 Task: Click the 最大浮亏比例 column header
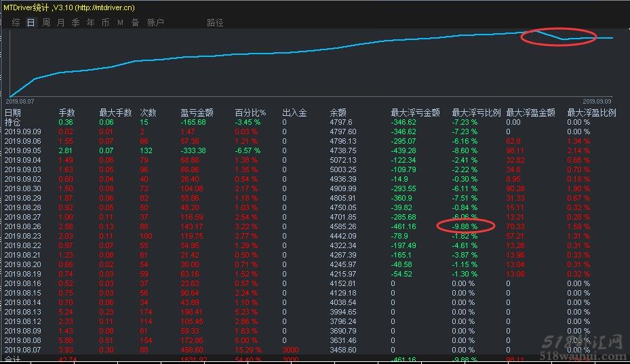click(476, 113)
